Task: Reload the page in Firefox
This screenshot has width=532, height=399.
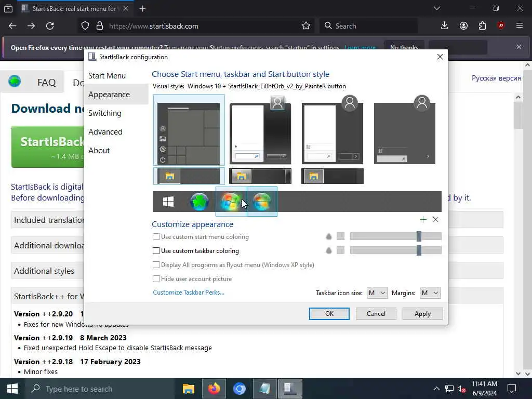Action: [50, 26]
